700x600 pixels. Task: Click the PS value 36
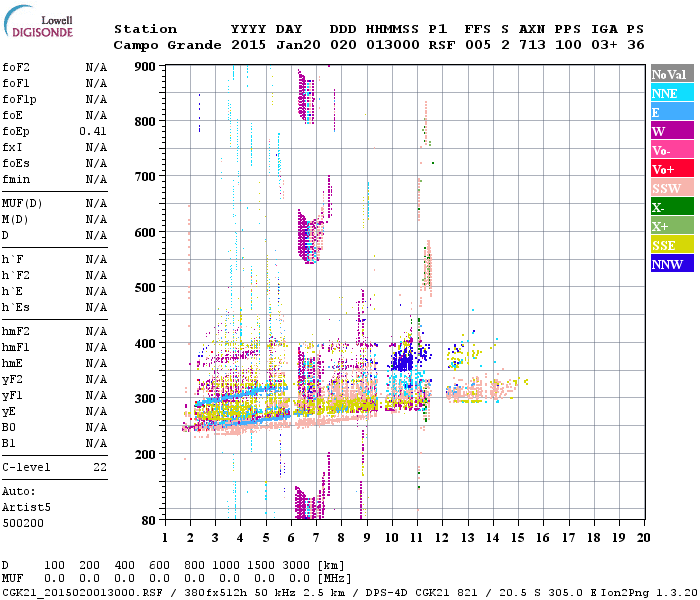[636, 45]
